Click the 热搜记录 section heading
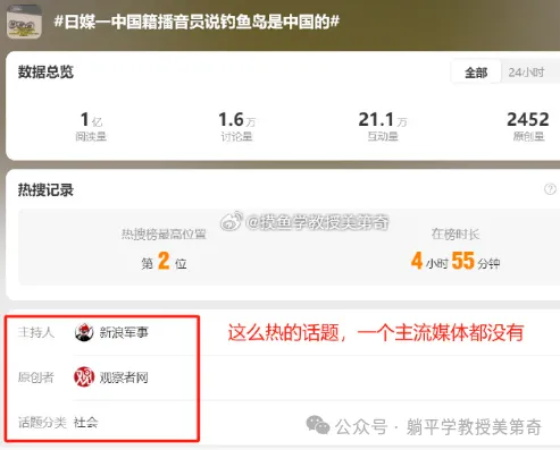This screenshot has height=450, width=560. pos(46,190)
